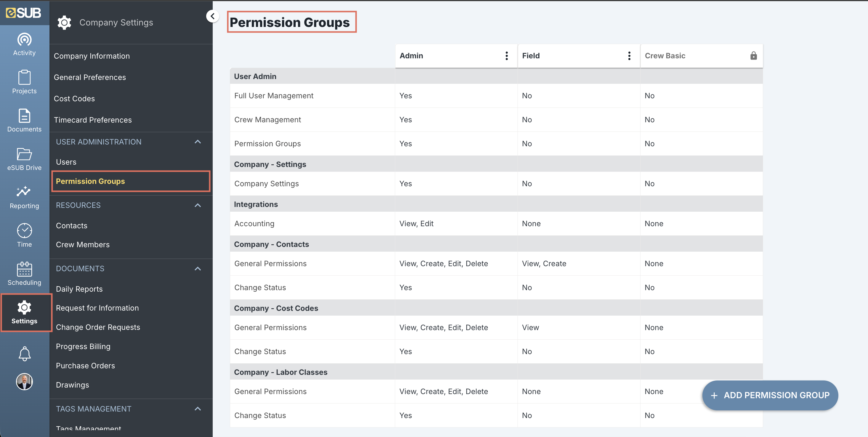Open Request for Information settings
The width and height of the screenshot is (868, 437).
tap(97, 308)
